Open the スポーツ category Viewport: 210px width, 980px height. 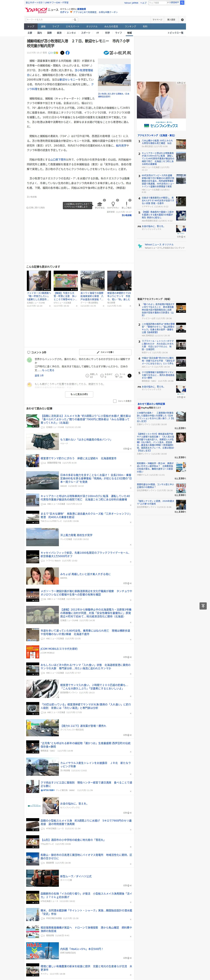tap(86, 33)
